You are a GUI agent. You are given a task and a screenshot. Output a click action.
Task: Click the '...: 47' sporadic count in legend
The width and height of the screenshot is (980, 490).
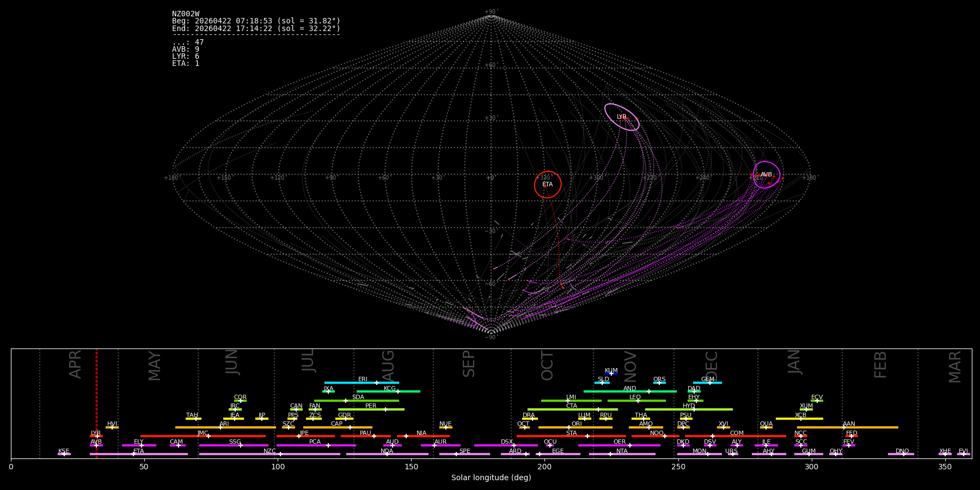click(188, 42)
